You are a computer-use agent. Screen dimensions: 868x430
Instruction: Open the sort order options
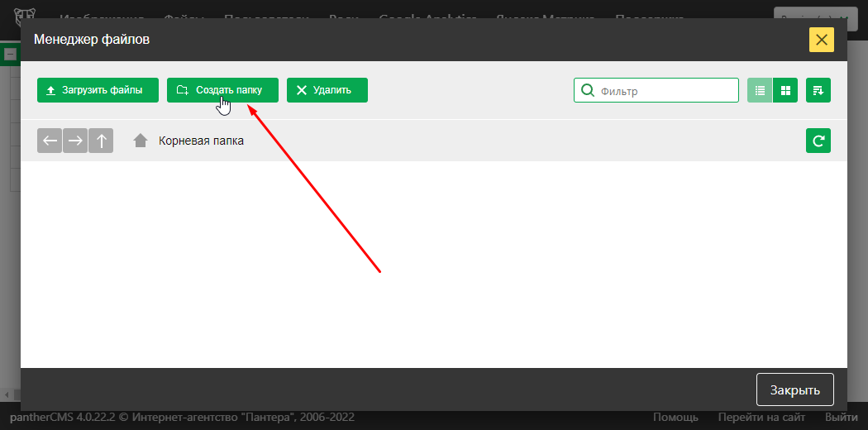[x=818, y=90]
